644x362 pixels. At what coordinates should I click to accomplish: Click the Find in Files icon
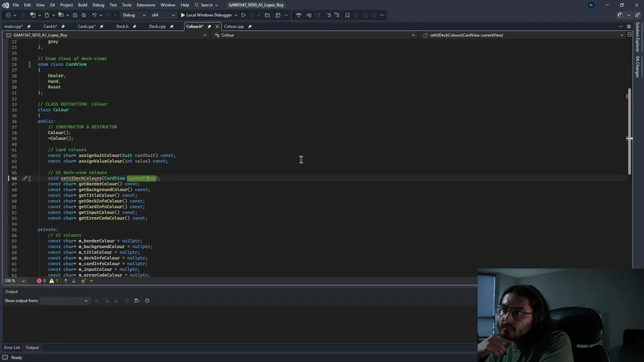pos(267,15)
